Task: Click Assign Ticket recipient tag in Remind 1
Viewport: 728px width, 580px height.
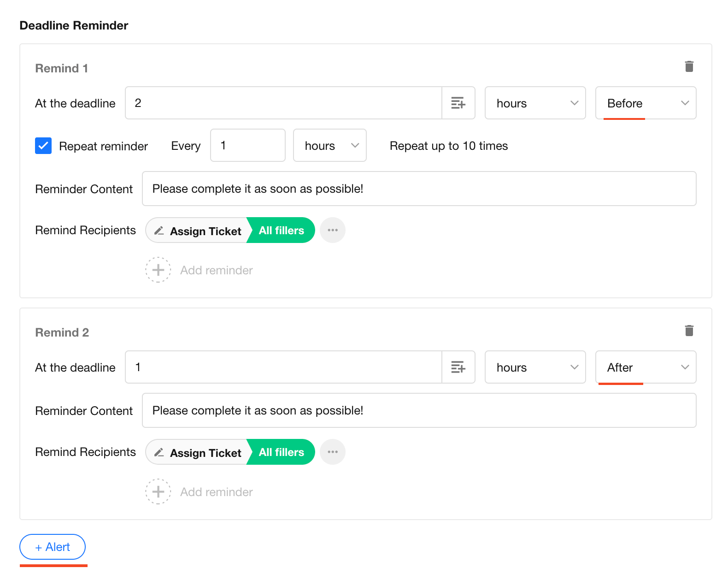Action: [198, 231]
